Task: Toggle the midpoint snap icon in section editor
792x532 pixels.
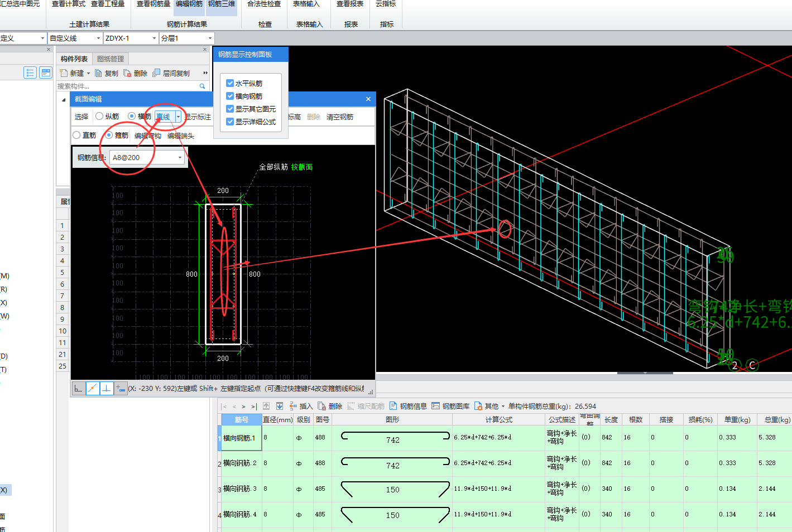Action: 93,388
